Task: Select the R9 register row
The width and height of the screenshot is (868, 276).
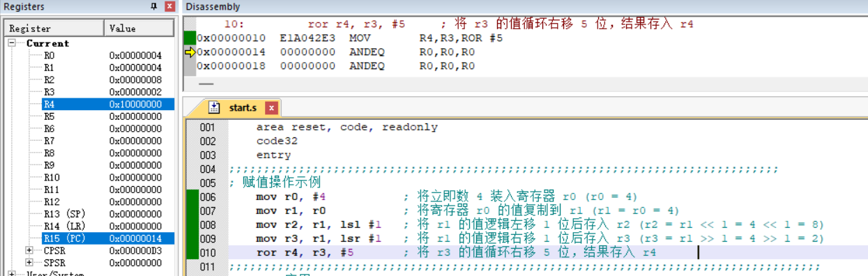Action: (89, 165)
